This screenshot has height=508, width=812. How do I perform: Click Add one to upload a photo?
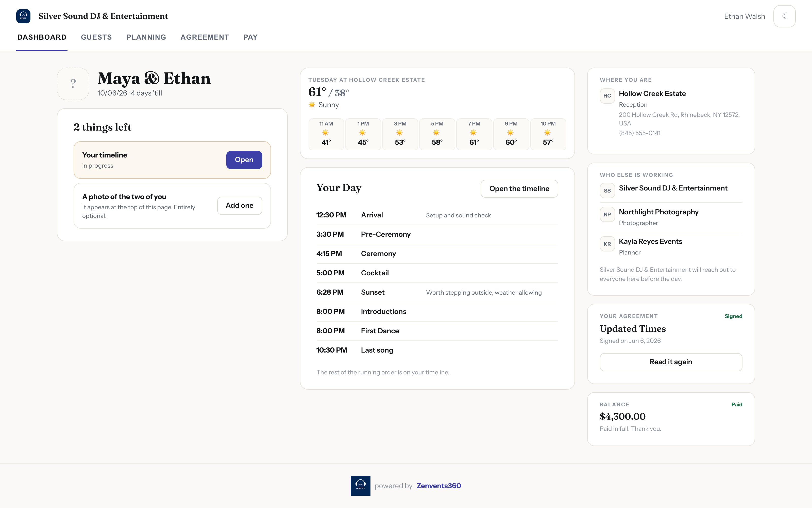(240, 206)
